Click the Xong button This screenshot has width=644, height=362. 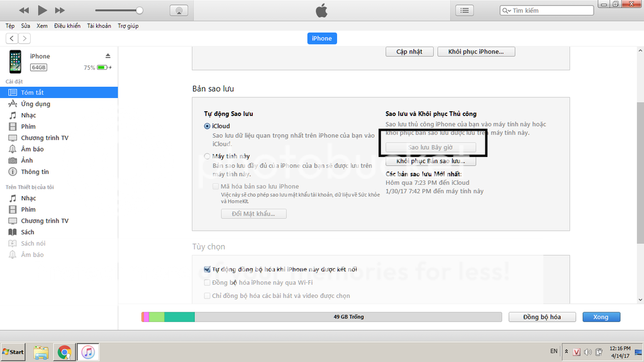[601, 317]
